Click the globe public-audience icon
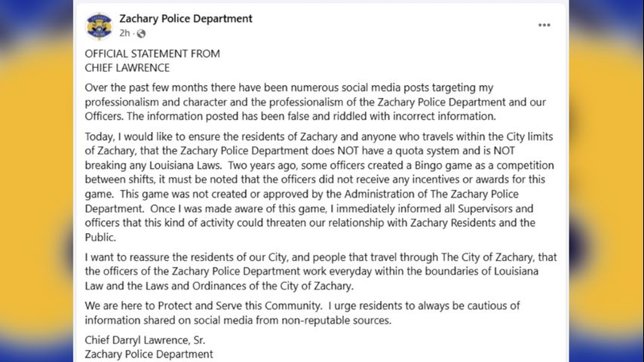The height and width of the screenshot is (362, 644). 141,33
